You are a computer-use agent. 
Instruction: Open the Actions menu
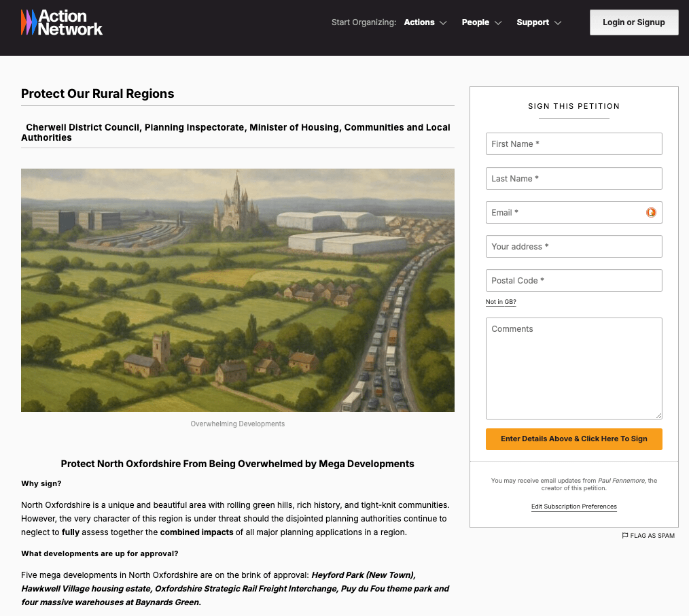419,22
